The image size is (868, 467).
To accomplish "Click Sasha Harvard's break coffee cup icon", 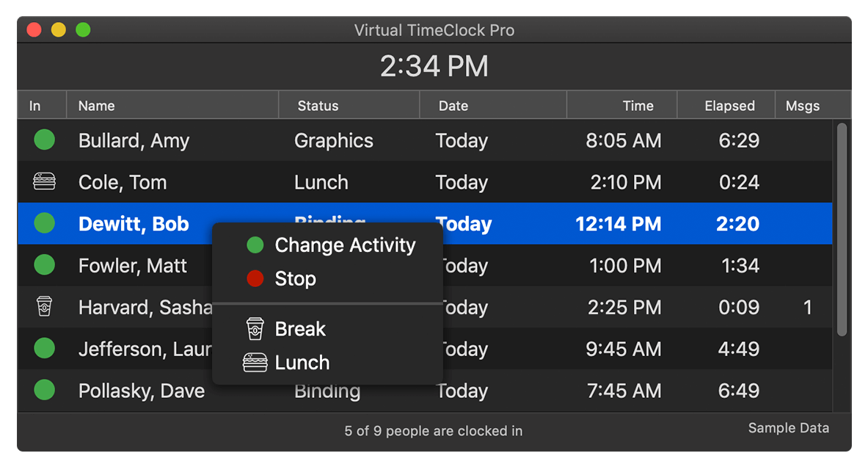I will (44, 306).
